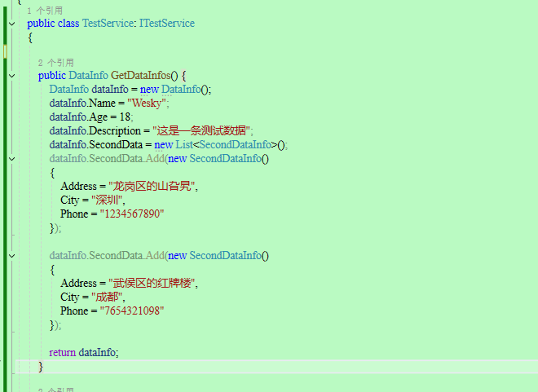This screenshot has width=538, height=392.
Task: Click the TestService class name
Action: coord(108,24)
